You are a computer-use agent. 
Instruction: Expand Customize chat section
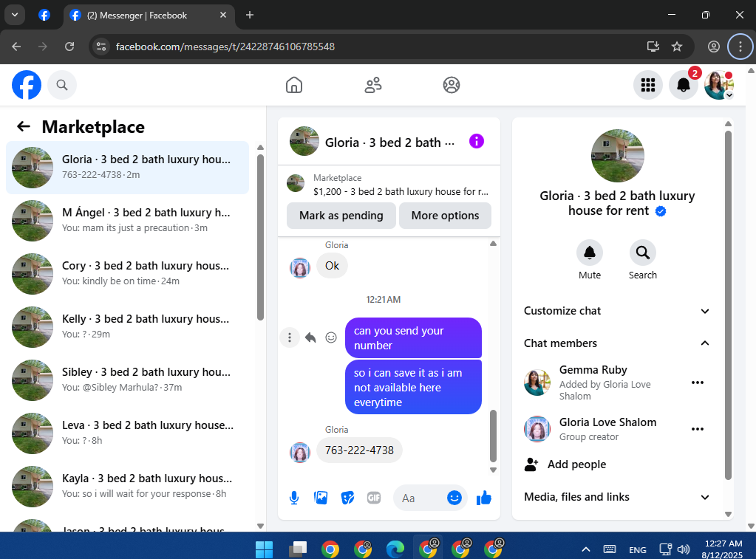point(616,311)
